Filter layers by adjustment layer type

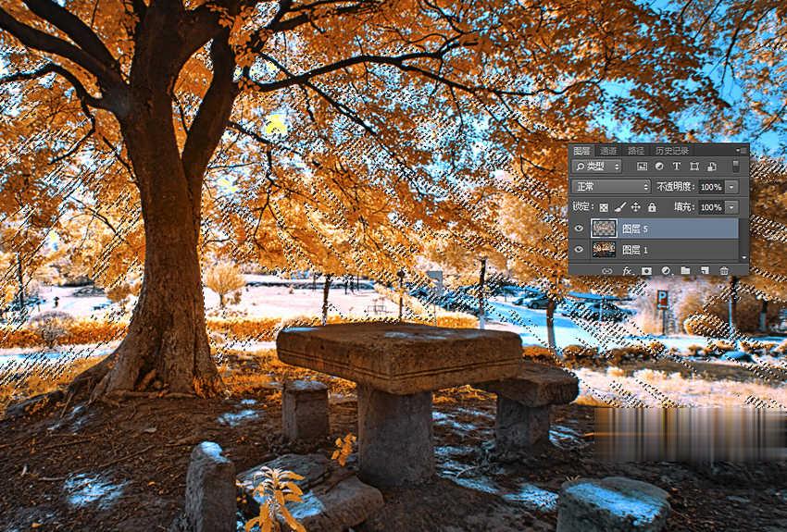[659, 167]
